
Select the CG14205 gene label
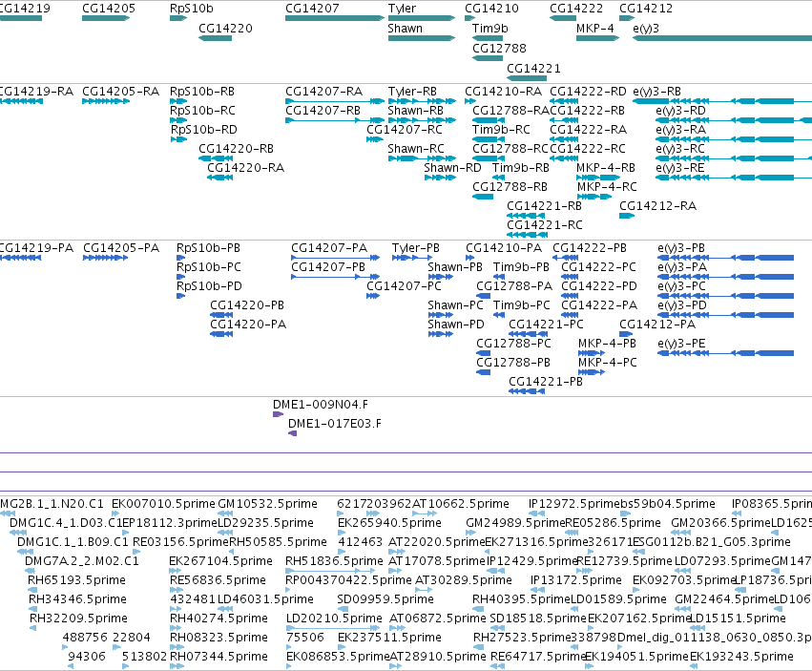pyautogui.click(x=109, y=9)
